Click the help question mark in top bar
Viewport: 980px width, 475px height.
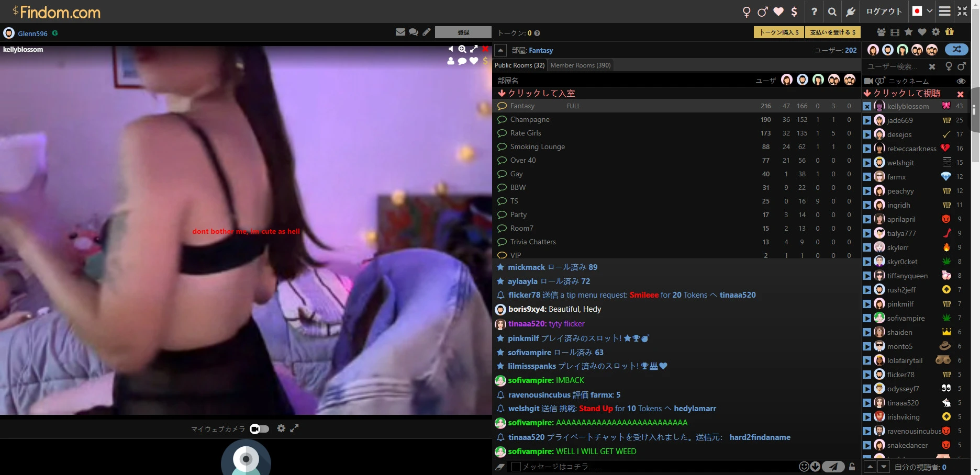[814, 12]
